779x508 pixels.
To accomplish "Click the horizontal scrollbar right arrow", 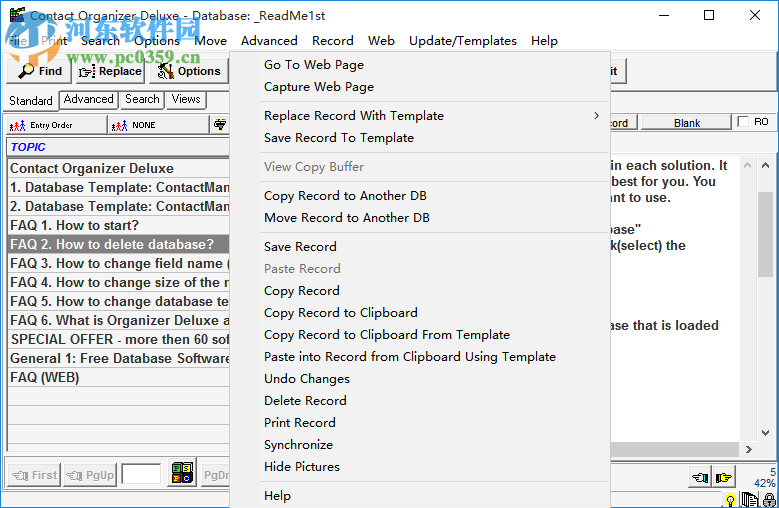I will coord(749,449).
